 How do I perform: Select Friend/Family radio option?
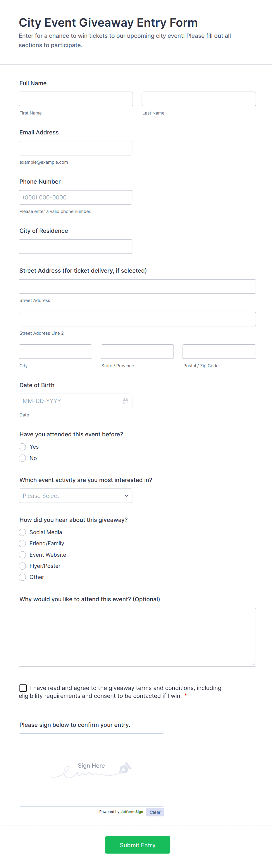[x=23, y=544]
